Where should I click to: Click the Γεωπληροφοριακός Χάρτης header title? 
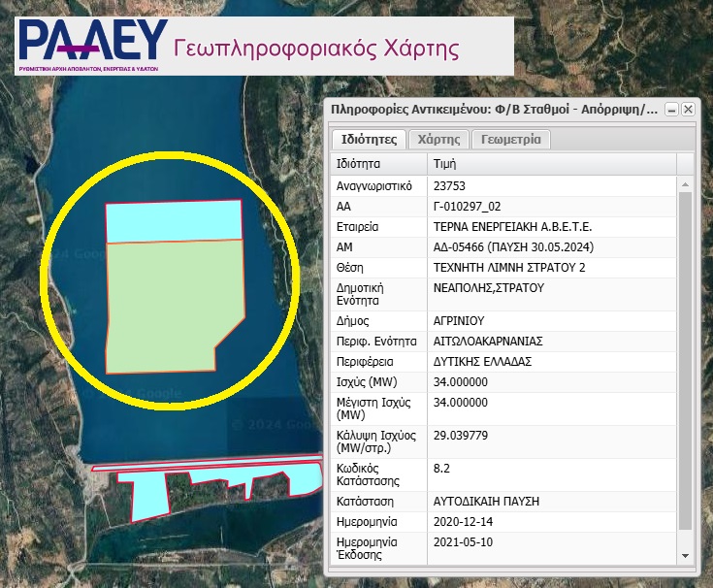[x=316, y=48]
